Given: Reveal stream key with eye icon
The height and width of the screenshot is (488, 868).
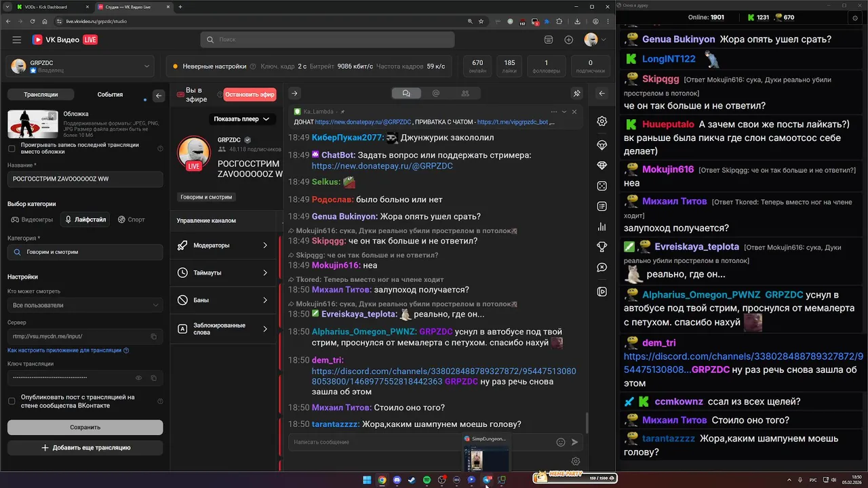Looking at the screenshot, I should 139,378.
